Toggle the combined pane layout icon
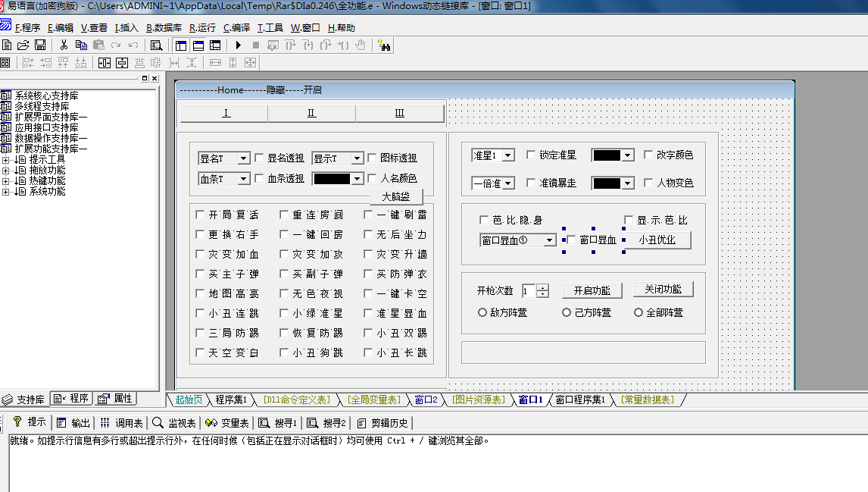868x492 pixels. (x=215, y=45)
